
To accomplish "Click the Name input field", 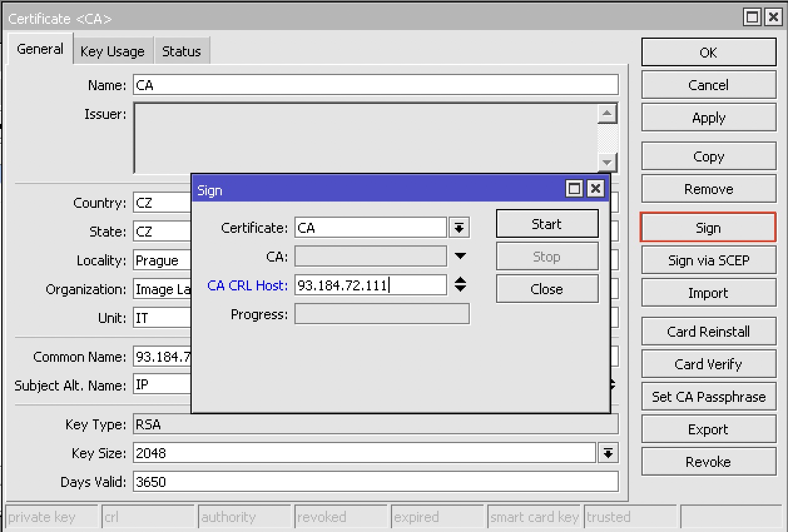I will [375, 85].
